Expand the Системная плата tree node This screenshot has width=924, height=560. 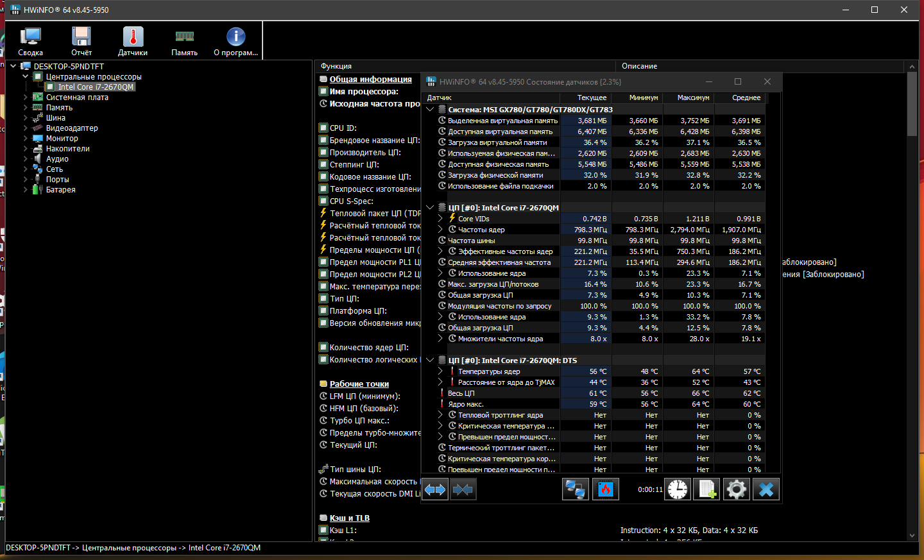click(26, 98)
